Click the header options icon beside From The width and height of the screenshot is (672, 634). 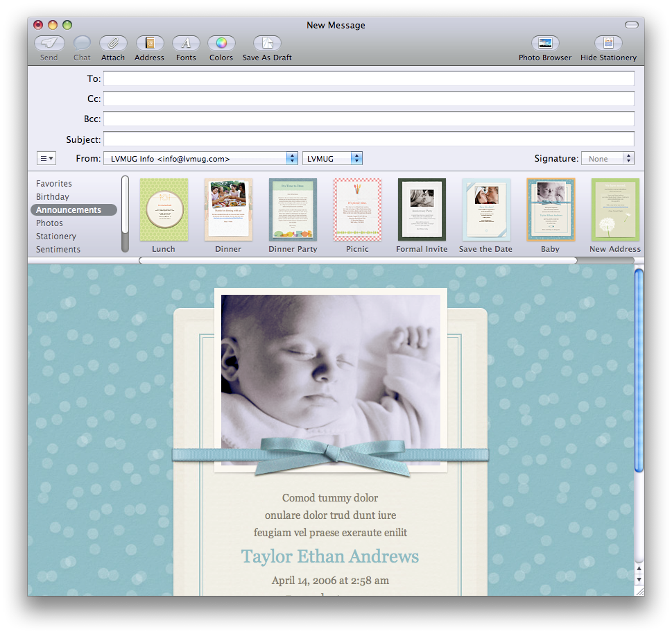click(46, 157)
